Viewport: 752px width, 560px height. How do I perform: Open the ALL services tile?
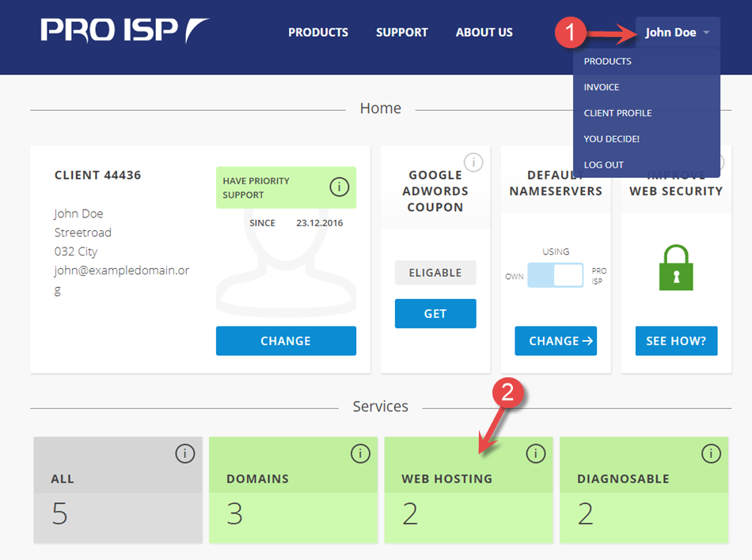pos(118,490)
